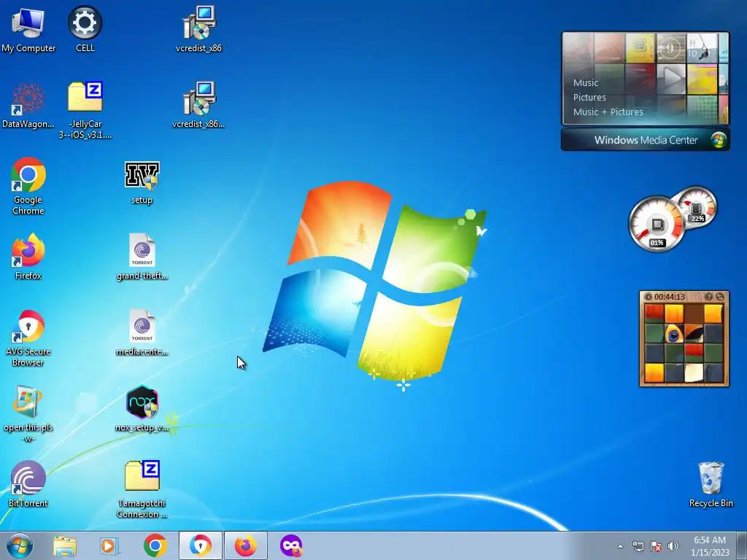Switch to Firefox taskbar button

pyautogui.click(x=245, y=545)
